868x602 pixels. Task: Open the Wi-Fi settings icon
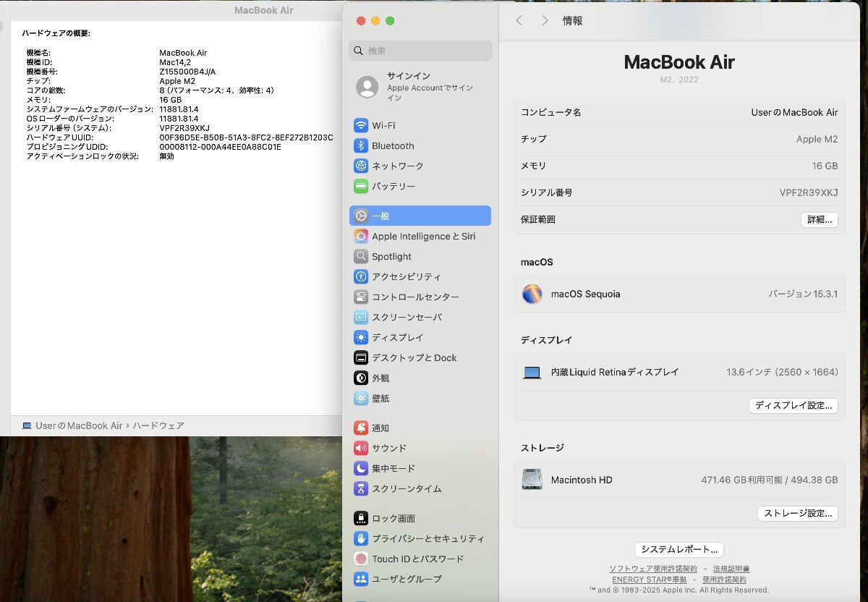[x=361, y=125]
